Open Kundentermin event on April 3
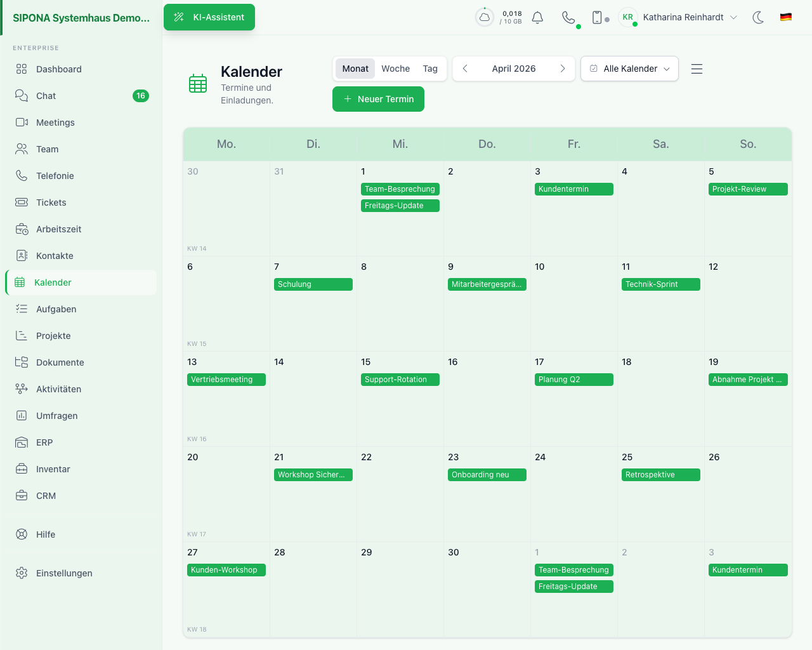This screenshot has height=650, width=812. tap(574, 189)
